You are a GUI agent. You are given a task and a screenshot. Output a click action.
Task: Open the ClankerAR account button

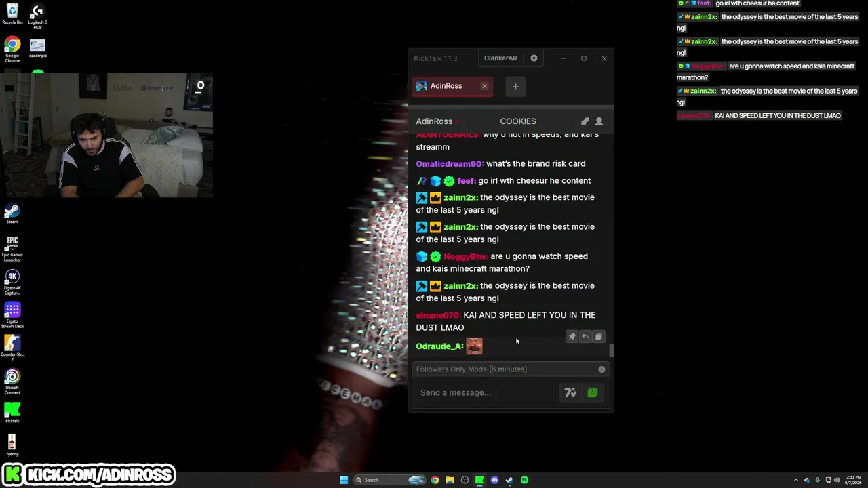(x=500, y=58)
